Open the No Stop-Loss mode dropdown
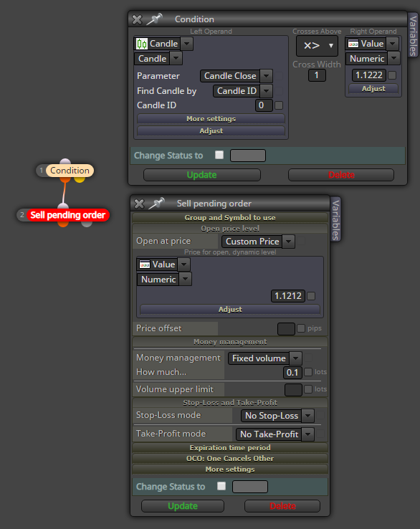Screen dimensions: 420x529 coord(308,416)
